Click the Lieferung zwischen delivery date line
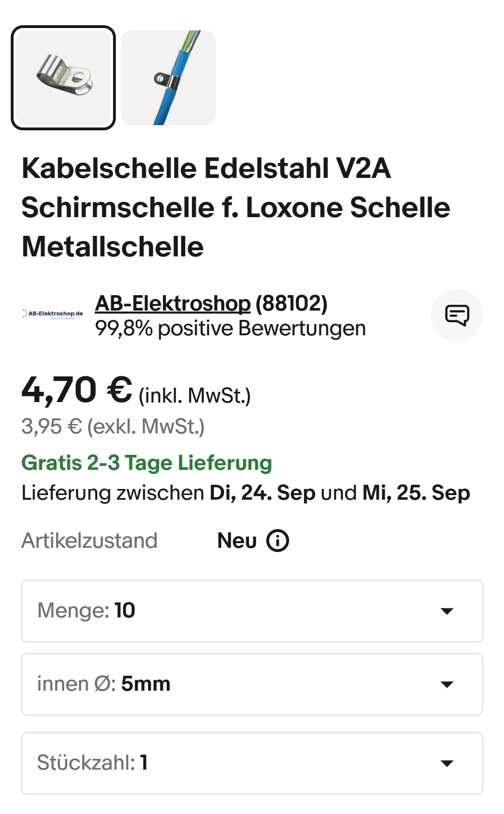 coord(246,493)
